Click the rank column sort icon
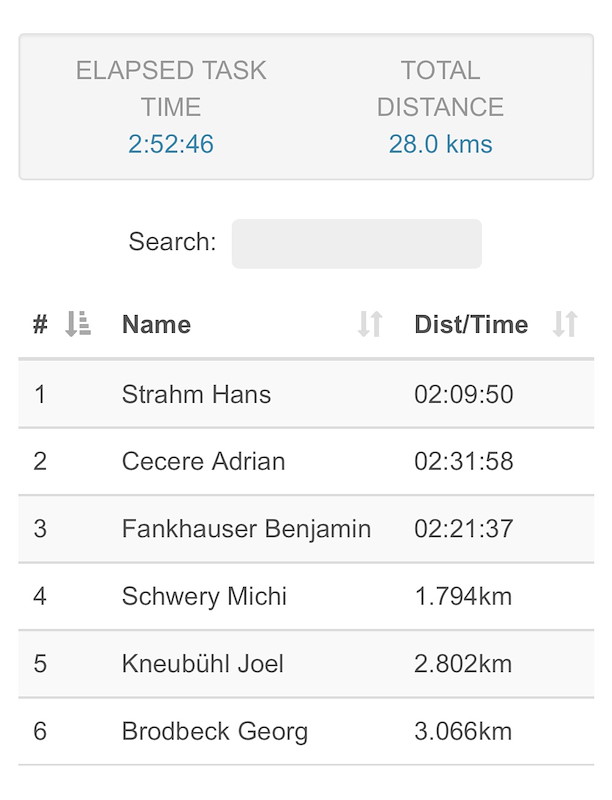The image size is (612, 800). [x=78, y=324]
